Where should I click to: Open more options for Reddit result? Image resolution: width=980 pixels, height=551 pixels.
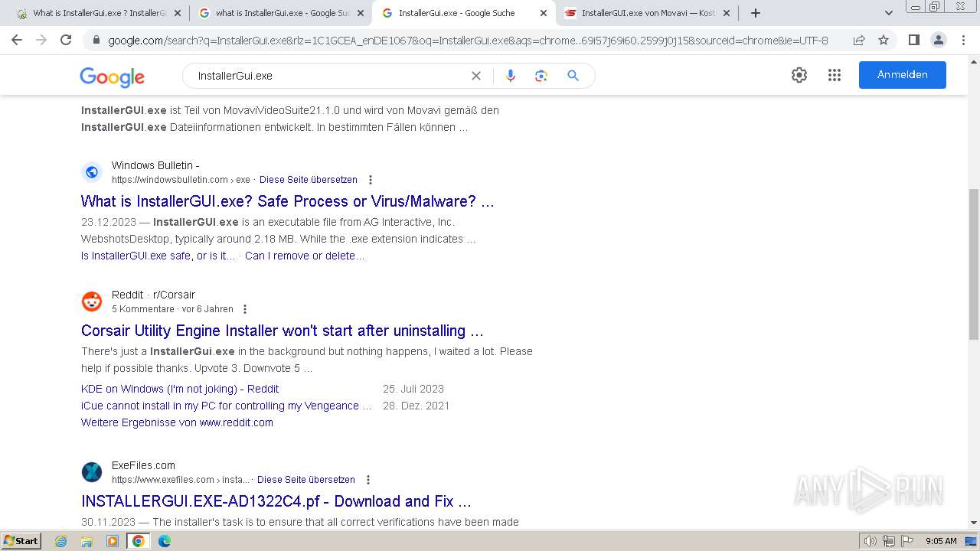click(245, 309)
